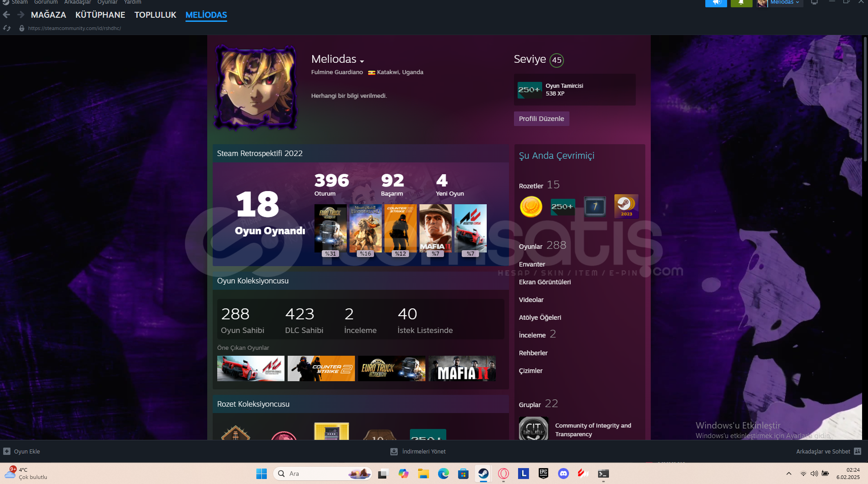
Task: Open the terminal app in the taskbar
Action: click(x=604, y=474)
